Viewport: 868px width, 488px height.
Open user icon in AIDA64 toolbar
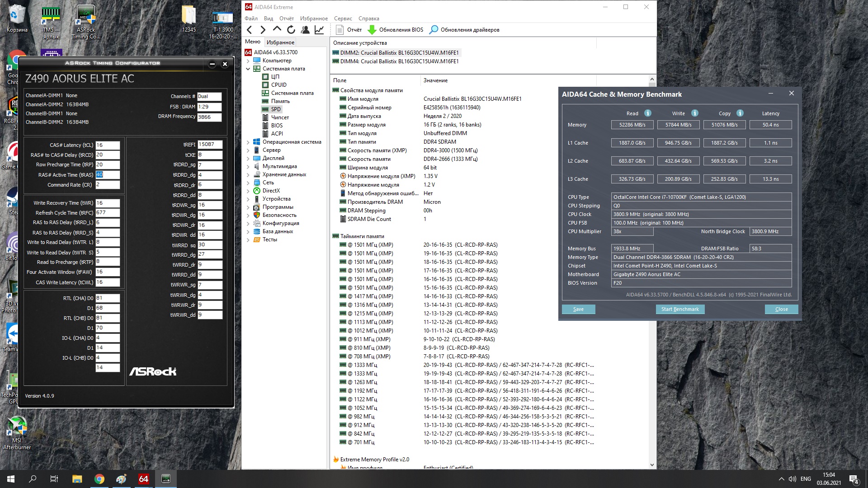(x=305, y=30)
